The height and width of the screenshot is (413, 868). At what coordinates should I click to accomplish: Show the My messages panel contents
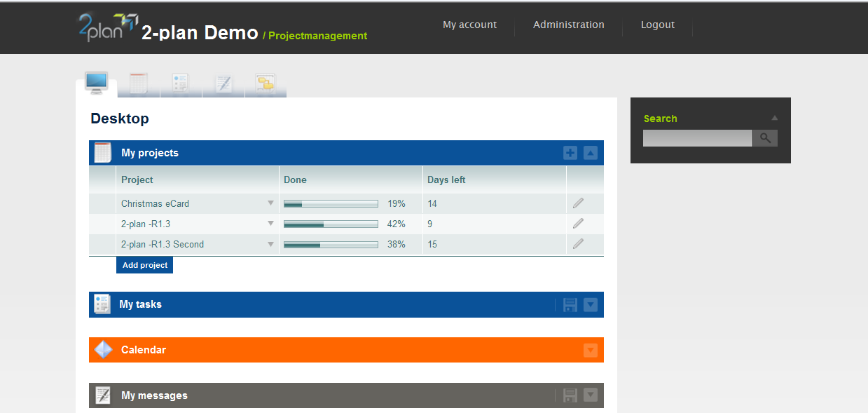coord(590,395)
